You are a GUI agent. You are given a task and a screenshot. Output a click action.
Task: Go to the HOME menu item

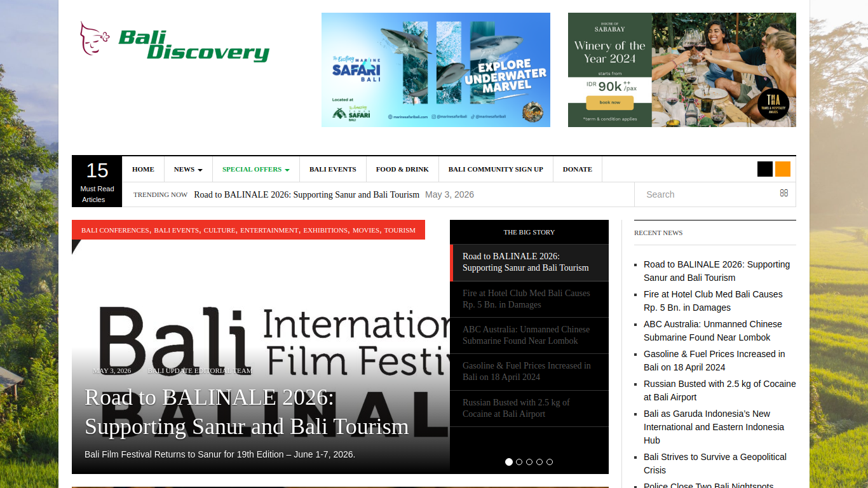[x=143, y=170]
